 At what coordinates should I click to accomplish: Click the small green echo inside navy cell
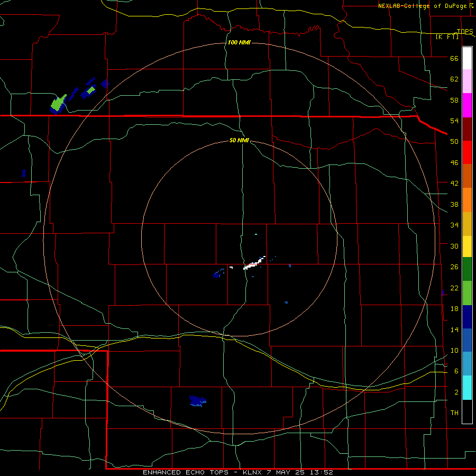tap(91, 90)
